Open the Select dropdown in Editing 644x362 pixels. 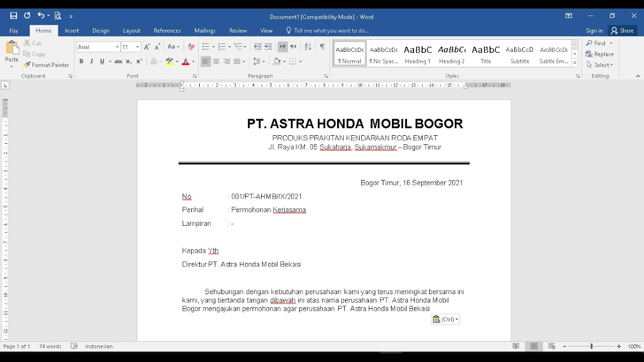click(x=600, y=65)
